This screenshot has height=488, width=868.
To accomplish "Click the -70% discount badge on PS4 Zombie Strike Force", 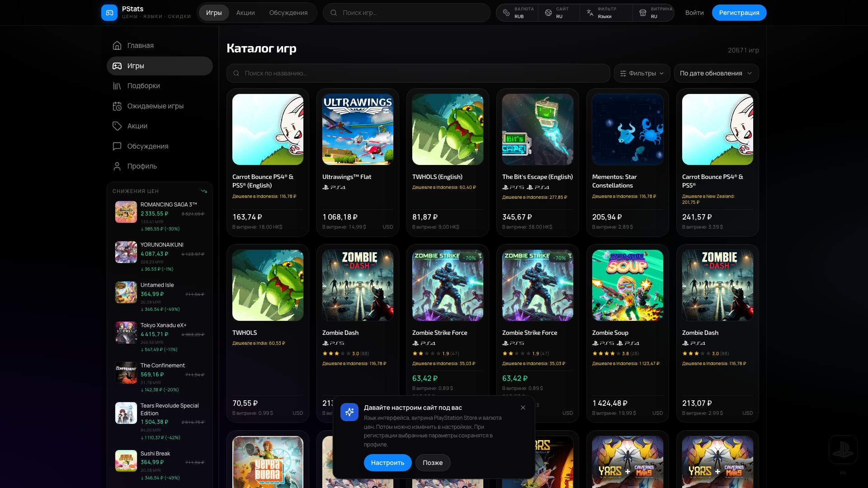I will 469,258.
